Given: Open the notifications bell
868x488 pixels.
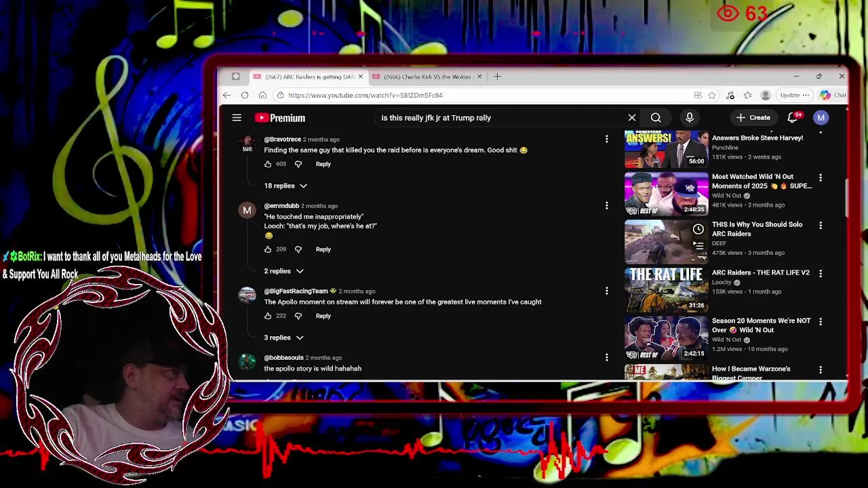Looking at the screenshot, I should 793,118.
